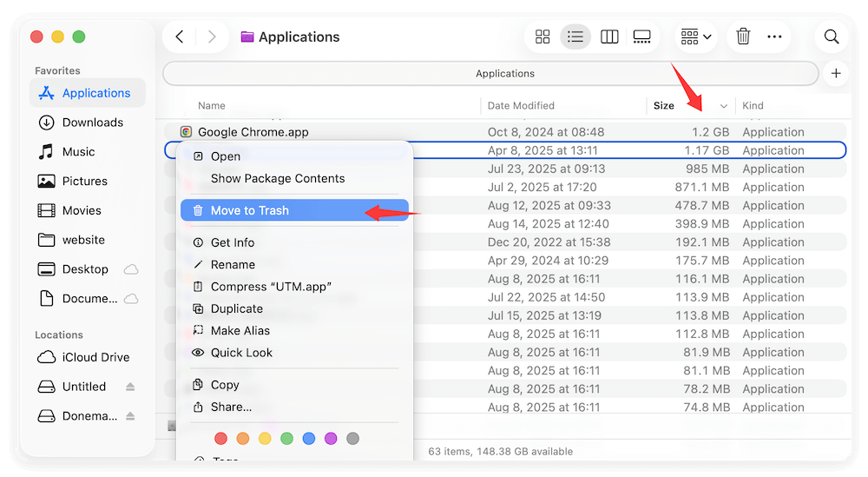Viewport: 868px width, 477px height.
Task: Open Desktop in the sidebar
Action: pos(88,268)
